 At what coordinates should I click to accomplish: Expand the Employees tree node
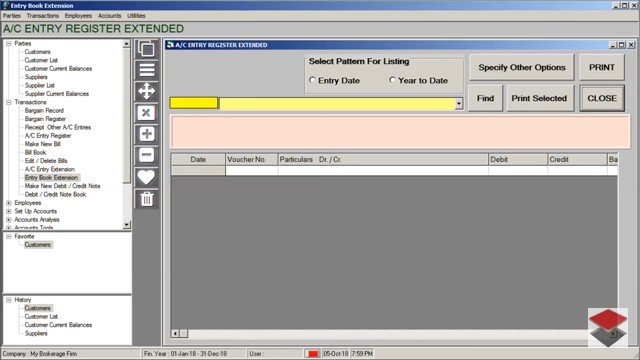pos(9,203)
